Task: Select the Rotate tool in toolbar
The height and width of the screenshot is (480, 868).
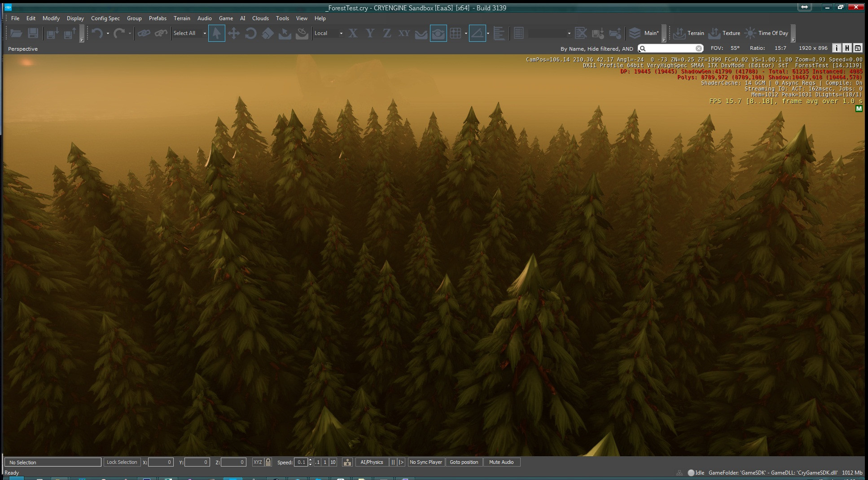Action: [251, 33]
